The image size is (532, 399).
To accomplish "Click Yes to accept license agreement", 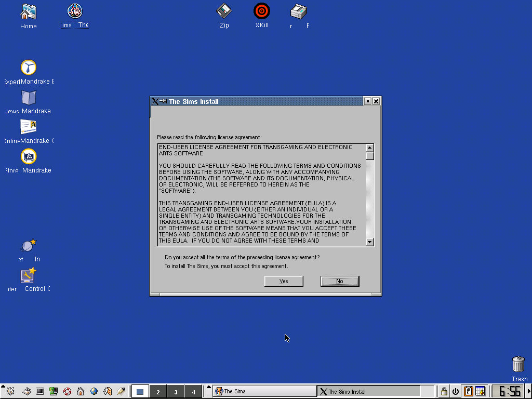I will (283, 281).
